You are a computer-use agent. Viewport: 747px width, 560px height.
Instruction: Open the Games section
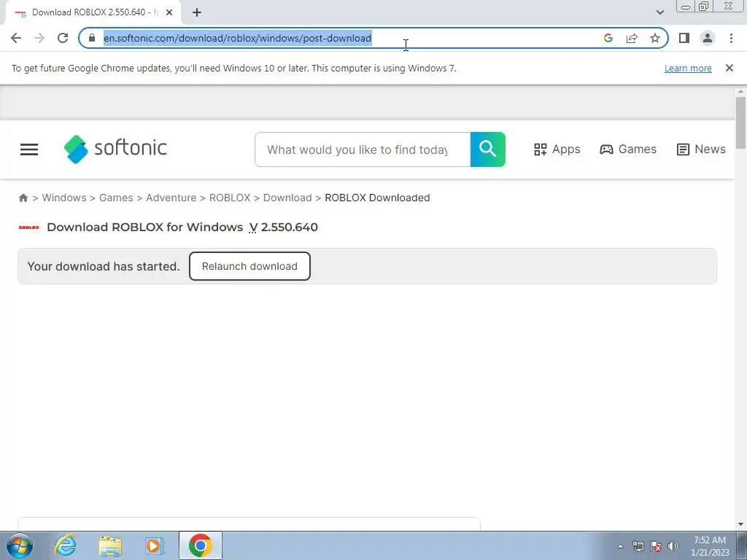tap(628, 149)
